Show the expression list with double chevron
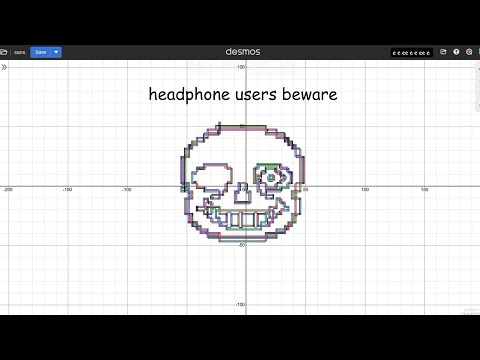The width and height of the screenshot is (480, 360). click(x=4, y=67)
